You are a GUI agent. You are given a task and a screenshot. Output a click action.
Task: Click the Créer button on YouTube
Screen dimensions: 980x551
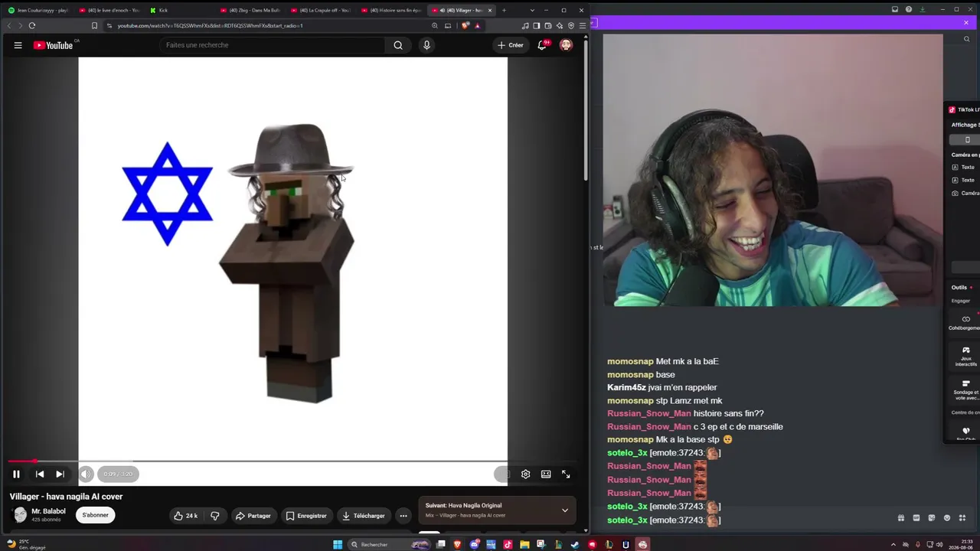pyautogui.click(x=510, y=45)
